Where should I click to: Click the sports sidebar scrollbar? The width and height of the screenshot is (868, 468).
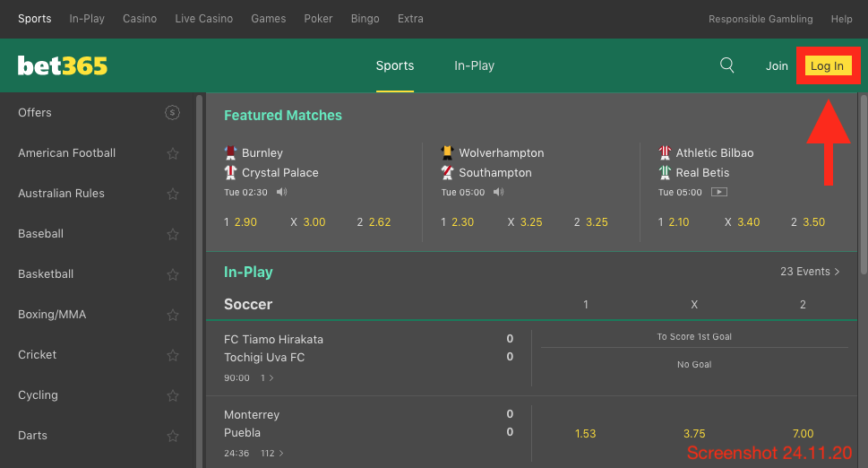click(x=199, y=269)
